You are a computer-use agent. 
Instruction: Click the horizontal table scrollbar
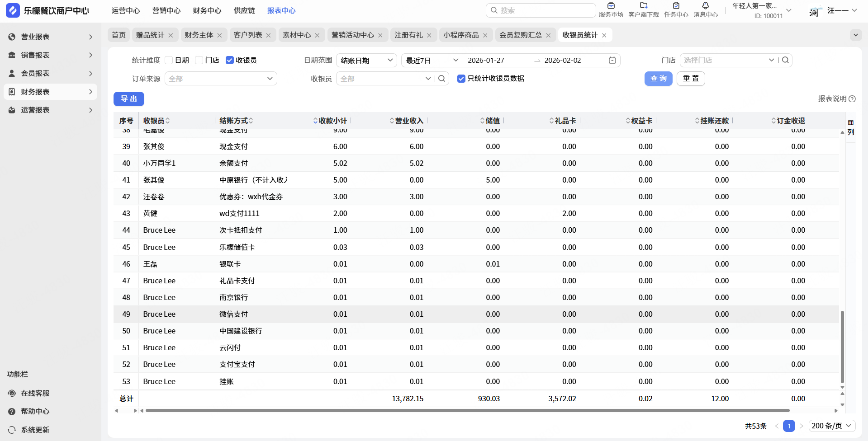(467, 411)
